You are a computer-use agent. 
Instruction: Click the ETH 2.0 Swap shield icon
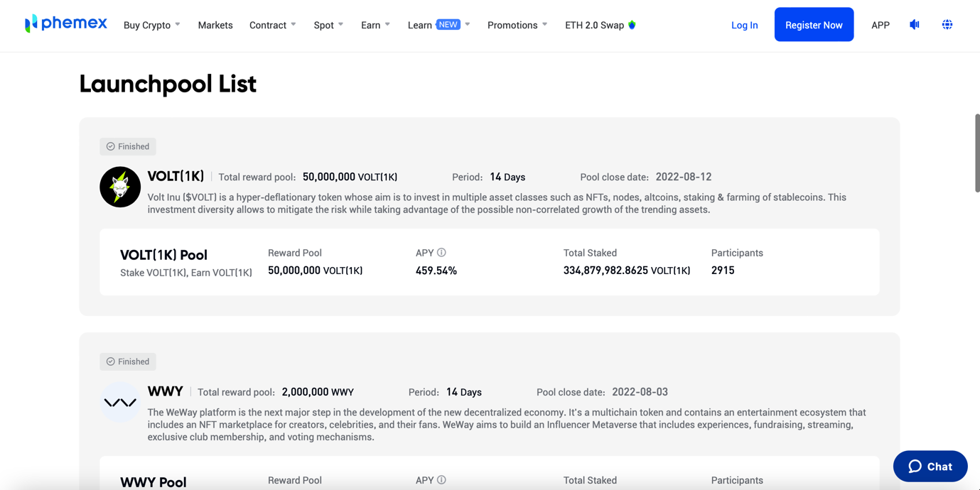coord(632,25)
